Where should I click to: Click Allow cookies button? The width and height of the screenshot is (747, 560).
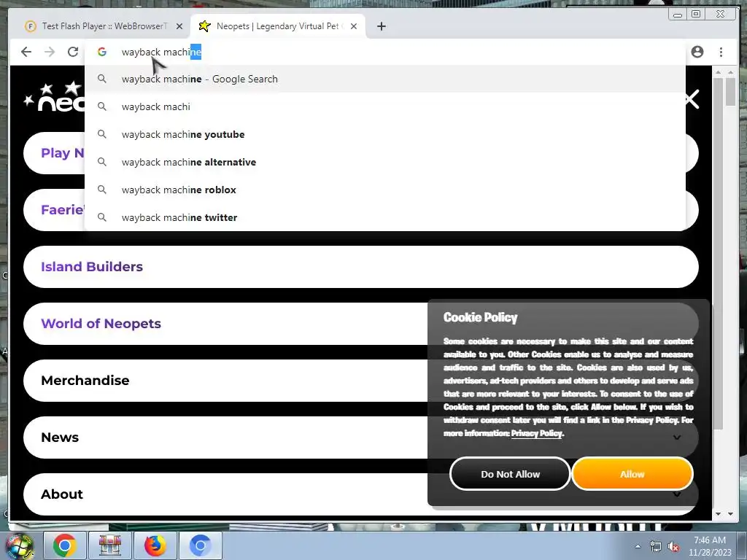point(632,474)
